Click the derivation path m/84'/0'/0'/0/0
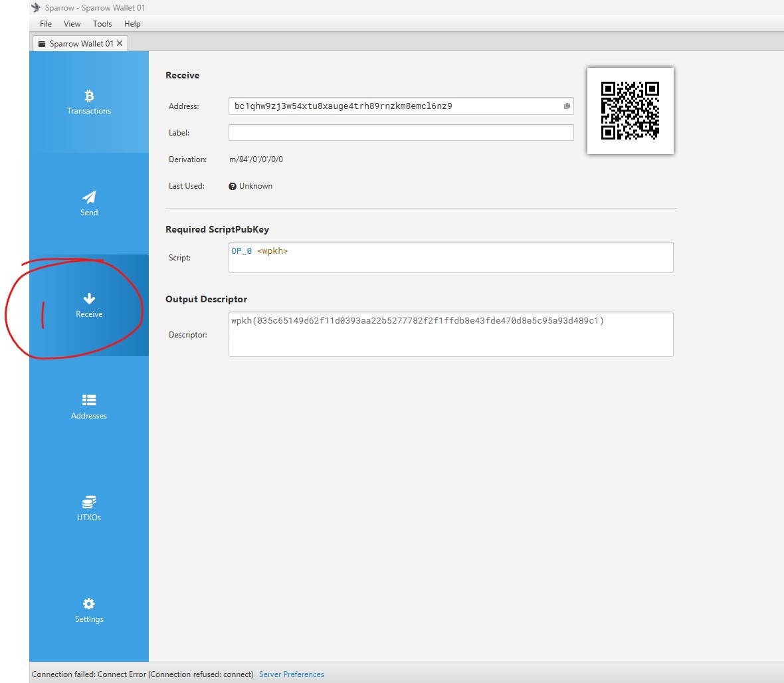 click(x=256, y=159)
